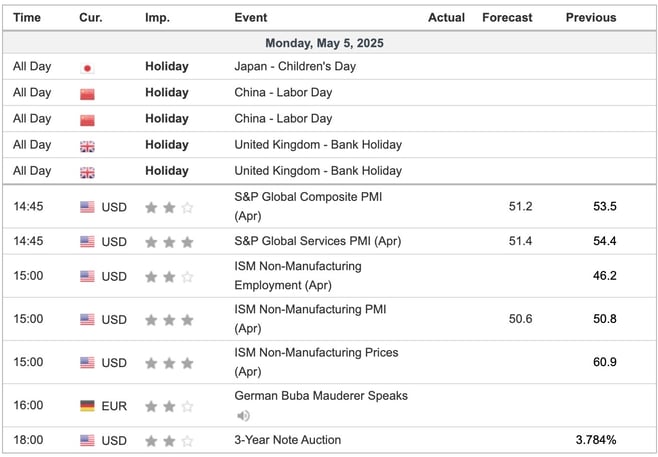
Task: Click US flag in ISM Non-Manufacturing PMI row
Action: 87,319
